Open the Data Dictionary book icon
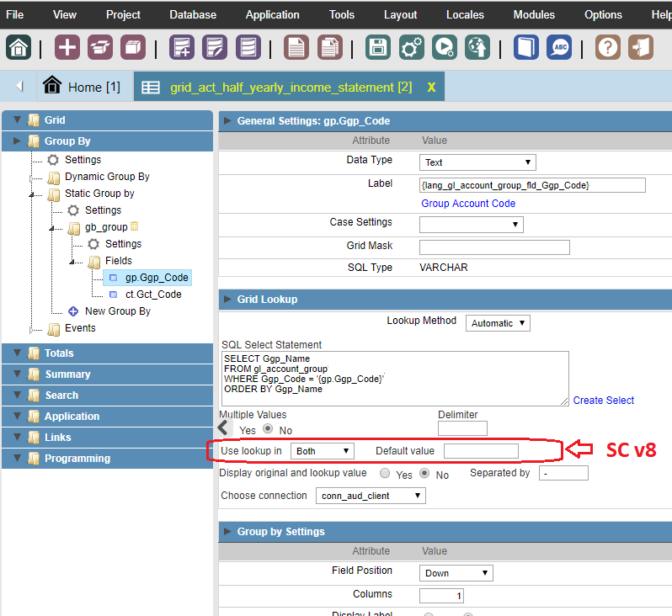672x616 pixels. pyautogui.click(x=526, y=47)
